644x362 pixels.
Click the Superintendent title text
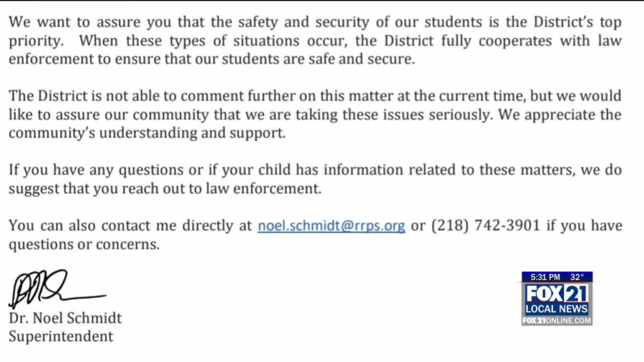[x=61, y=336]
